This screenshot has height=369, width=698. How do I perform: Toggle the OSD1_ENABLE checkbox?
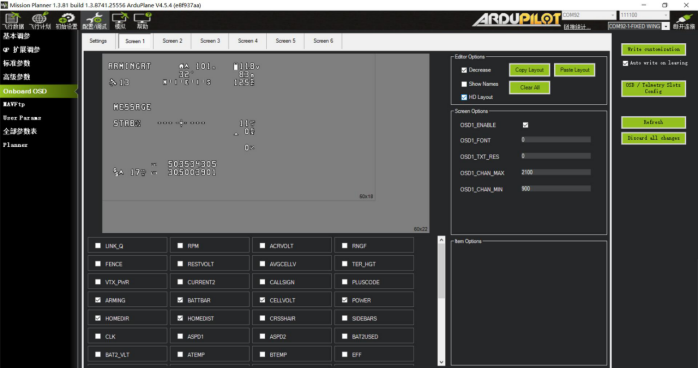tap(525, 125)
